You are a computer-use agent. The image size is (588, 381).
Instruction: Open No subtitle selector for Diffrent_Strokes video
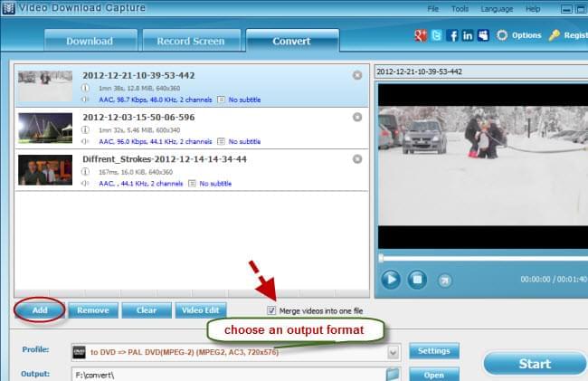pyautogui.click(x=215, y=184)
